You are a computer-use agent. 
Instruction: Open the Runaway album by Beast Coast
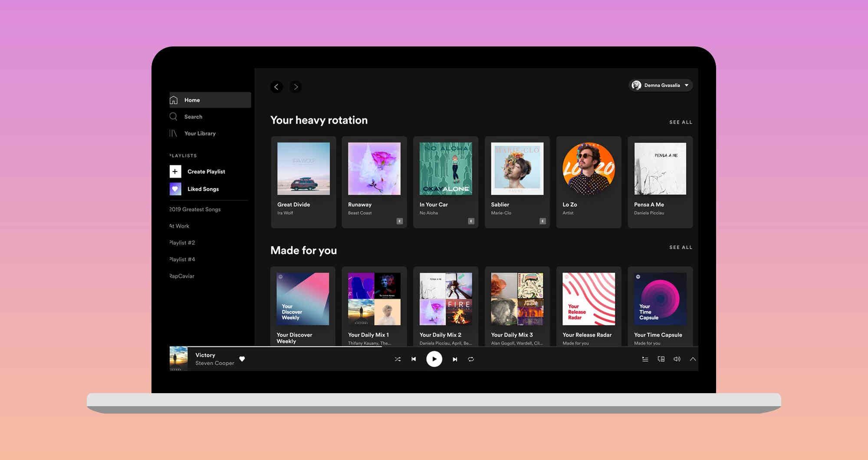(374, 169)
